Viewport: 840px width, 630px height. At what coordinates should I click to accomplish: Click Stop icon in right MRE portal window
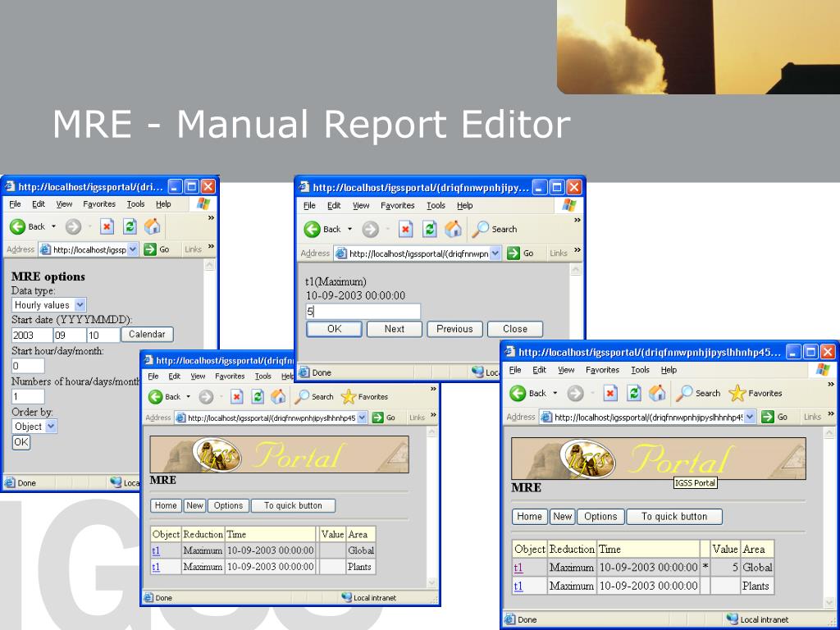click(x=610, y=393)
